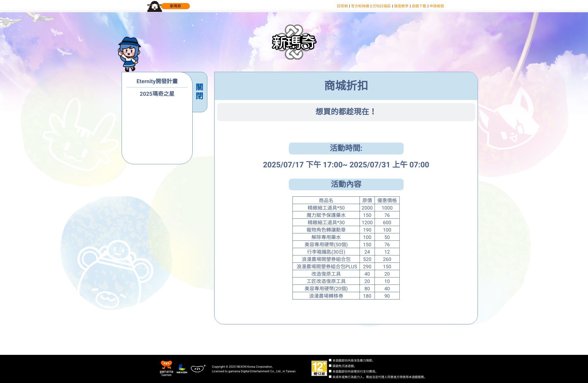Go to 遊戲下載 link
Image resolution: width=588 pixels, height=383 pixels.
click(419, 6)
